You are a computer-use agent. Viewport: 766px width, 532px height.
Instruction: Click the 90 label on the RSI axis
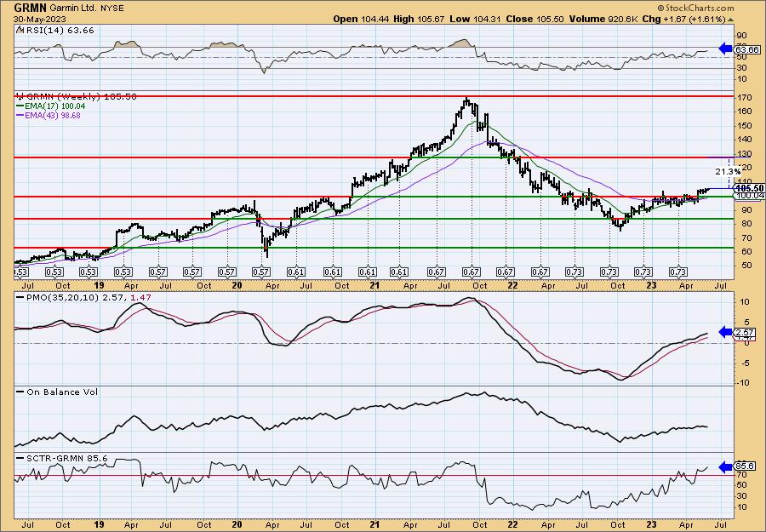(742, 36)
